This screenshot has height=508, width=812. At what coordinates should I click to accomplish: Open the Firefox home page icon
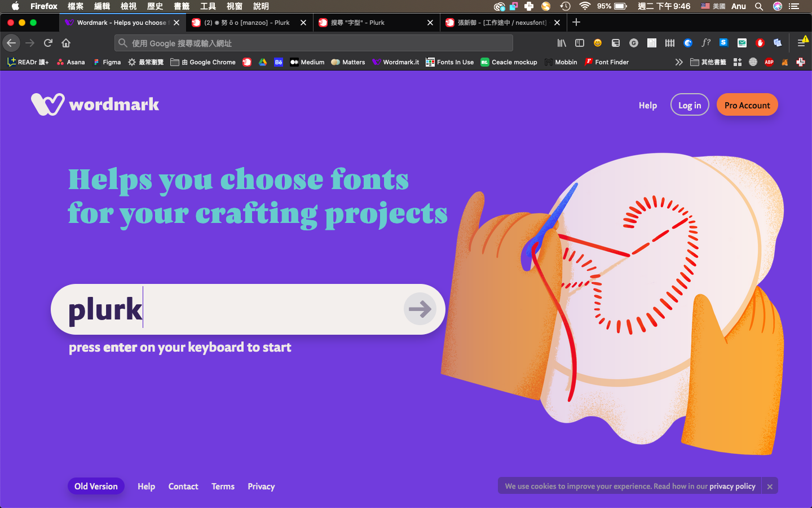click(66, 43)
